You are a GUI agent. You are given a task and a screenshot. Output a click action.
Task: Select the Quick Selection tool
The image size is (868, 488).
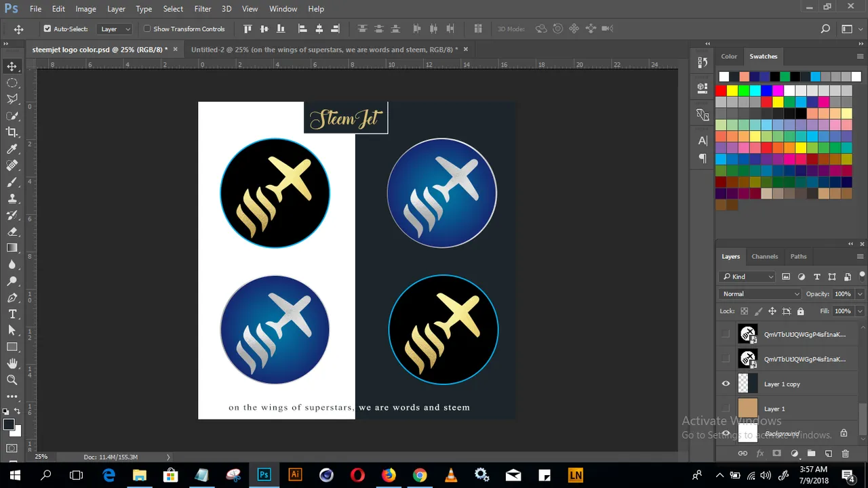click(12, 116)
